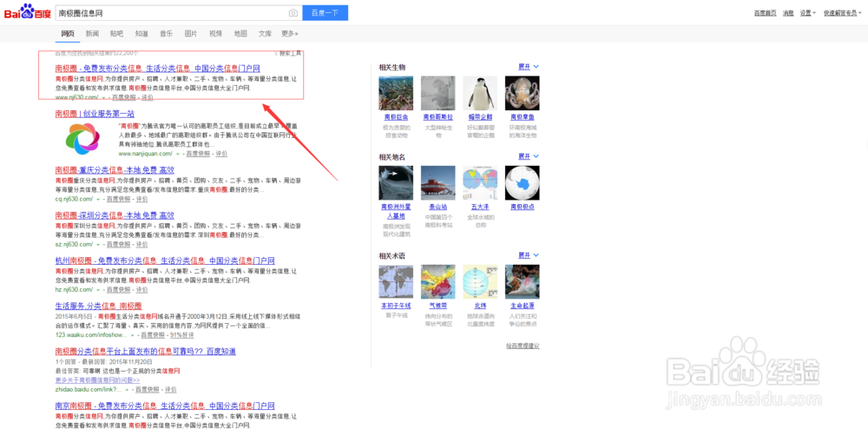Screen dimensions: 868x429
Task: Open the 南极巨虫 text link
Action: coord(396,117)
